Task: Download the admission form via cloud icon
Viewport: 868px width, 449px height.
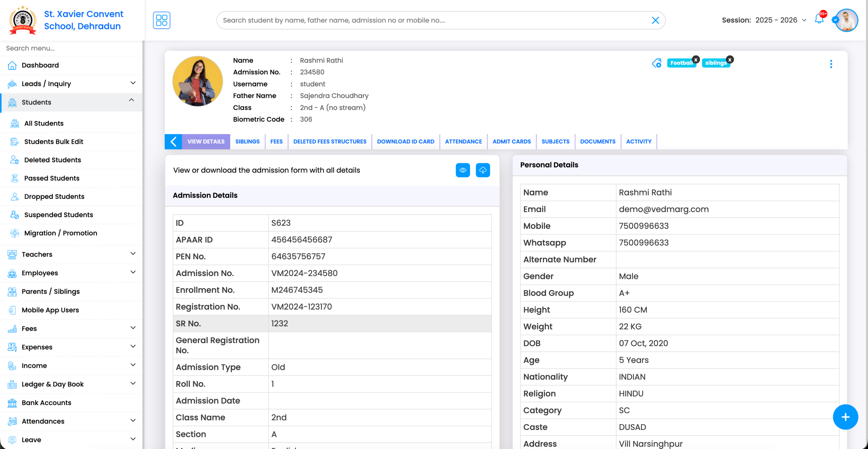Action: [483, 170]
